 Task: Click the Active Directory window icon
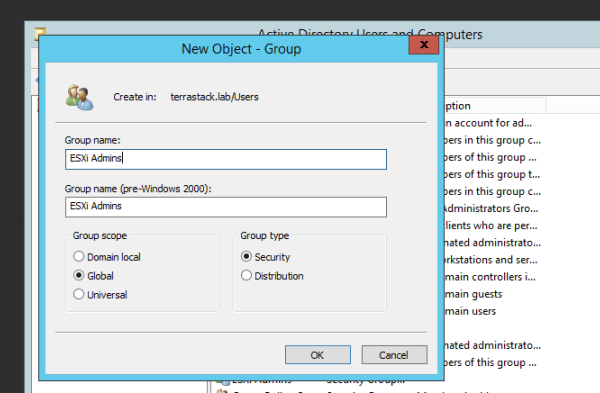pos(40,33)
